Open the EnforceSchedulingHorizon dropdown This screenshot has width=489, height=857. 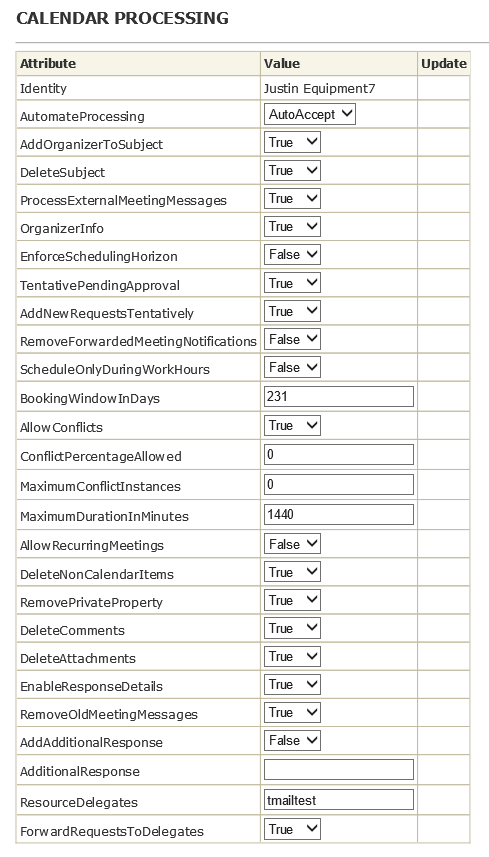292,255
